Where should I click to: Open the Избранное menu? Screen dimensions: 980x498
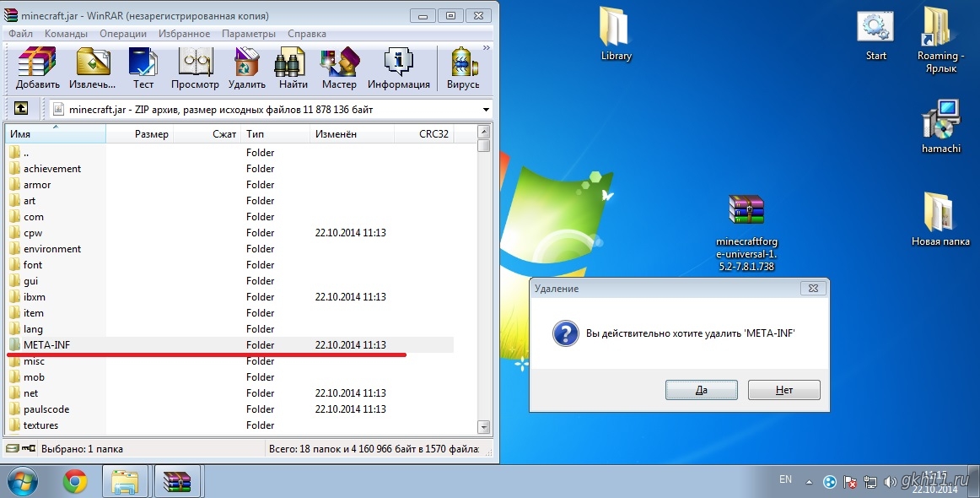pos(185,34)
